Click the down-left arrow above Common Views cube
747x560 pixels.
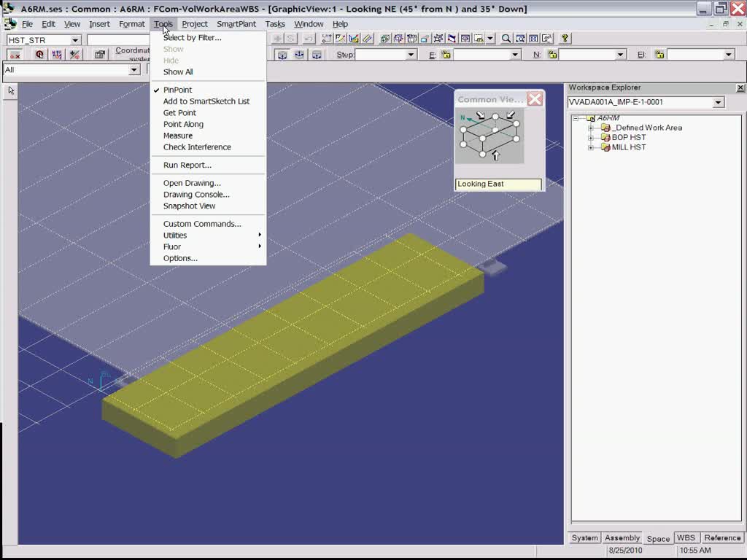pos(511,114)
